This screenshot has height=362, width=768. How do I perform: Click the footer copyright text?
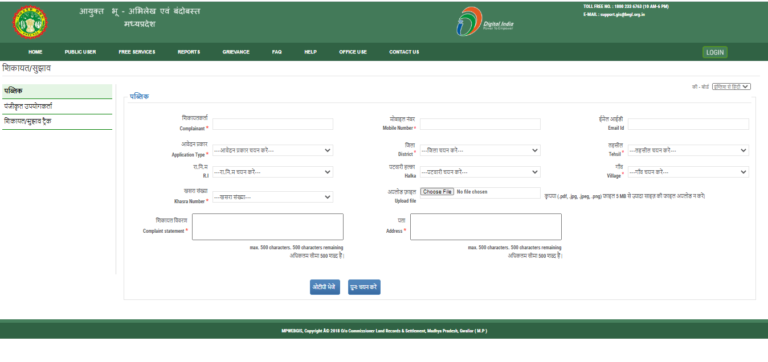384,331
